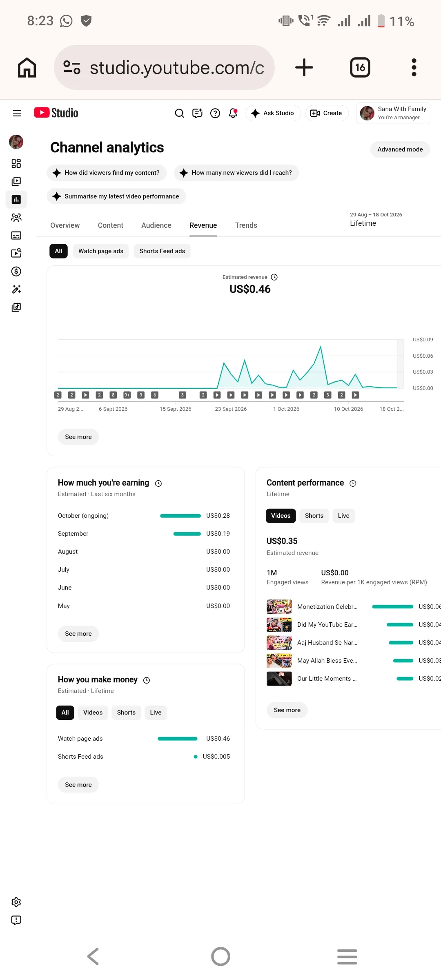Image resolution: width=441 pixels, height=980 pixels.
Task: Open the hamburger navigation menu
Action: tap(17, 113)
